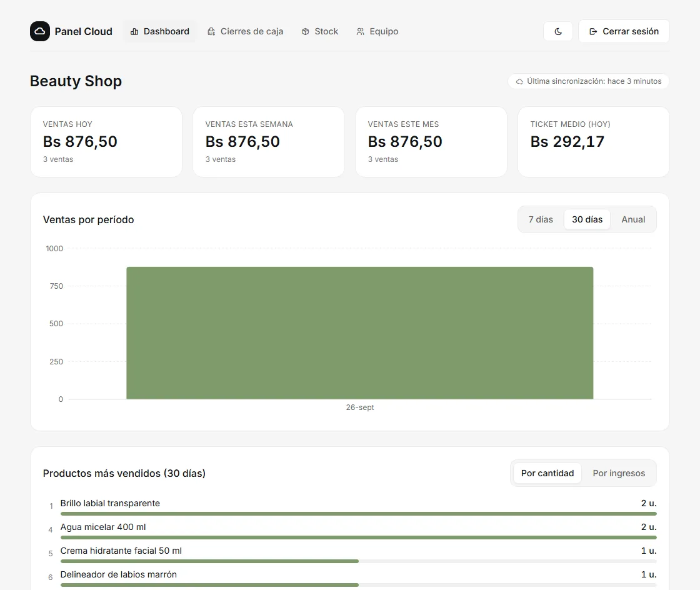Go to Cierres de caja
The image size is (700, 590).
click(x=245, y=31)
